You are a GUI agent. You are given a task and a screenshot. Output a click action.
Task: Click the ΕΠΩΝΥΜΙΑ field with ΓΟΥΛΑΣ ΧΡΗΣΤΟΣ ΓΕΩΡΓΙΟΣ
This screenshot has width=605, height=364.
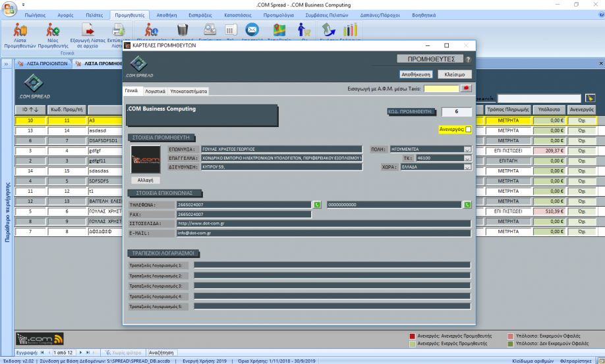(281, 149)
